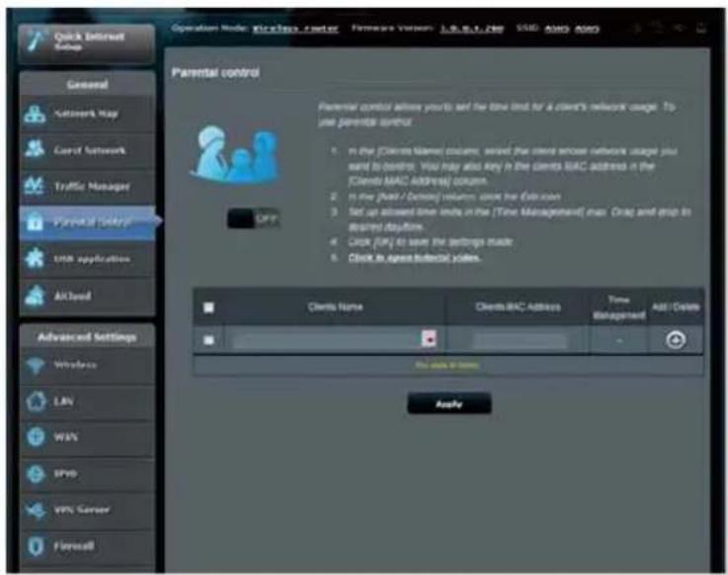Open the tutorial video link
728x575 pixels.
click(414, 258)
